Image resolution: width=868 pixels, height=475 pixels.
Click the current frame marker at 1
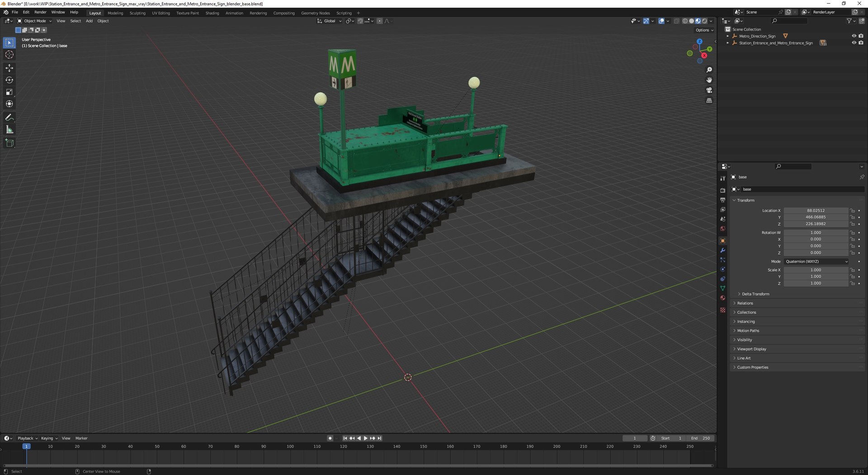coord(27,446)
